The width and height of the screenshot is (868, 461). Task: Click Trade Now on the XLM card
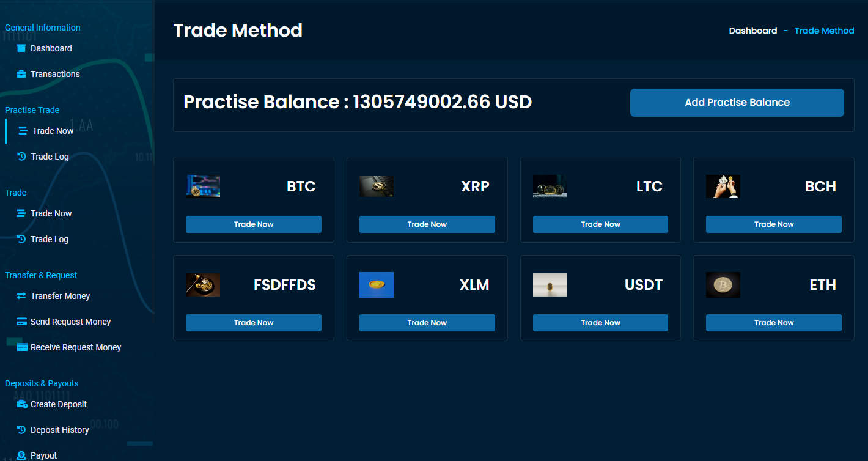coord(427,323)
